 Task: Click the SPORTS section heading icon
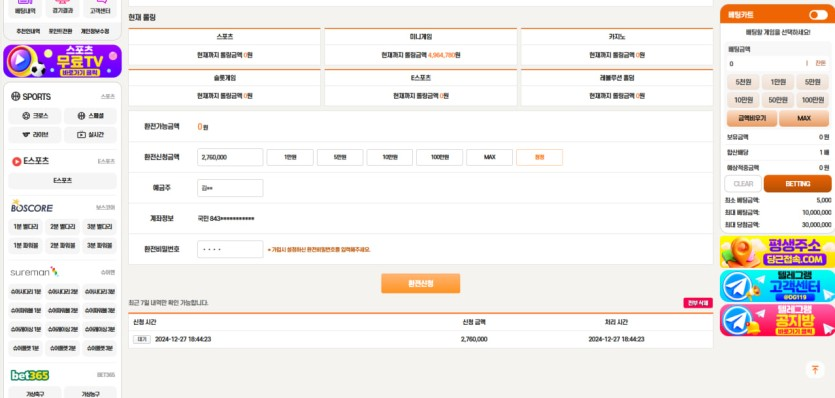15,96
